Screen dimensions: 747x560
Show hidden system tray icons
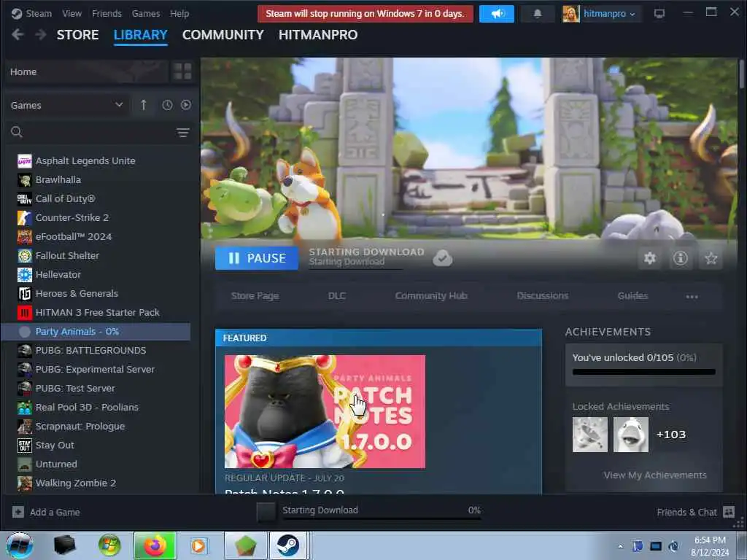click(620, 546)
